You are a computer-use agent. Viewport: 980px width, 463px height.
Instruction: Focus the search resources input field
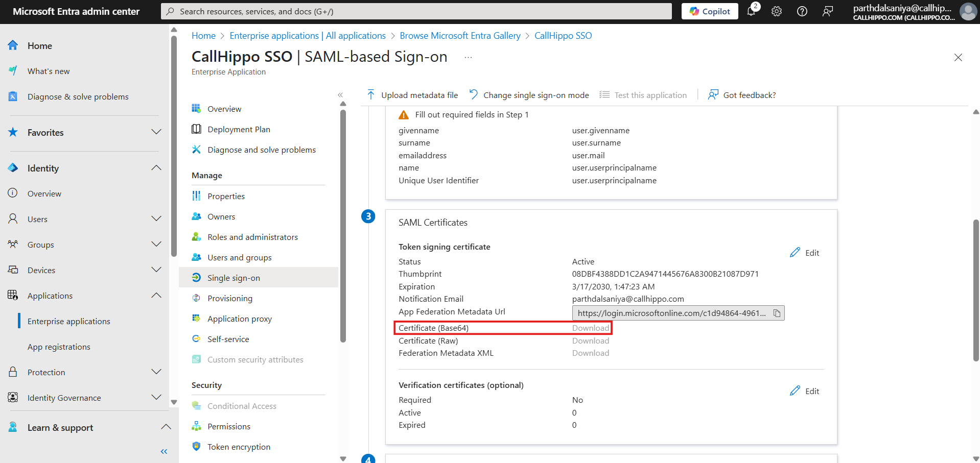416,11
